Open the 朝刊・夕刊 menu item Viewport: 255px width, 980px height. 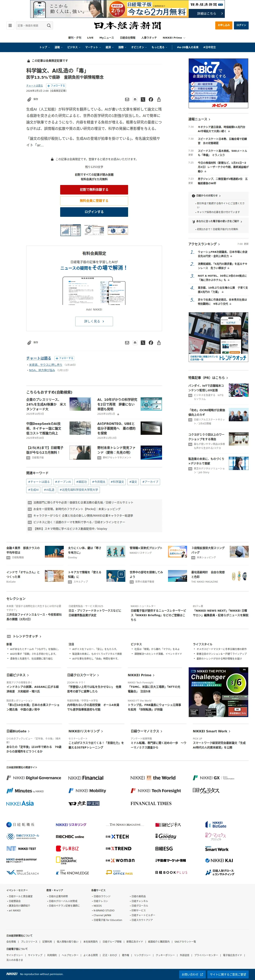75,38
